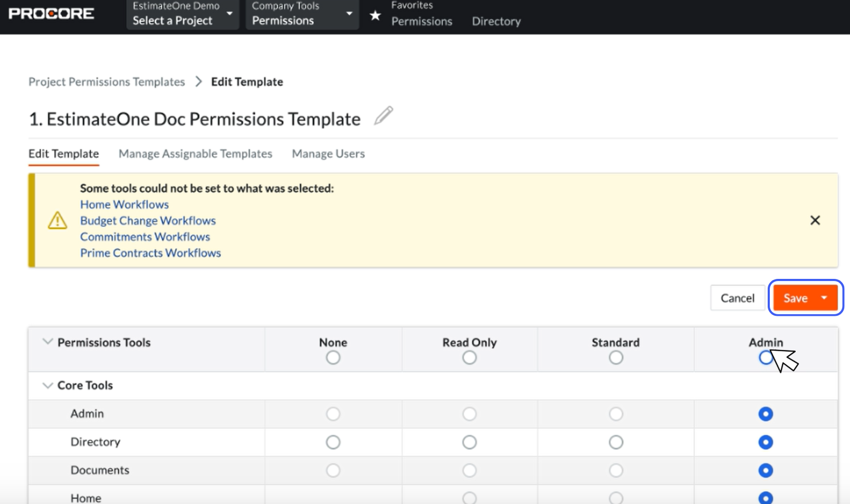Open the Select a Project dropdown

pos(183,14)
